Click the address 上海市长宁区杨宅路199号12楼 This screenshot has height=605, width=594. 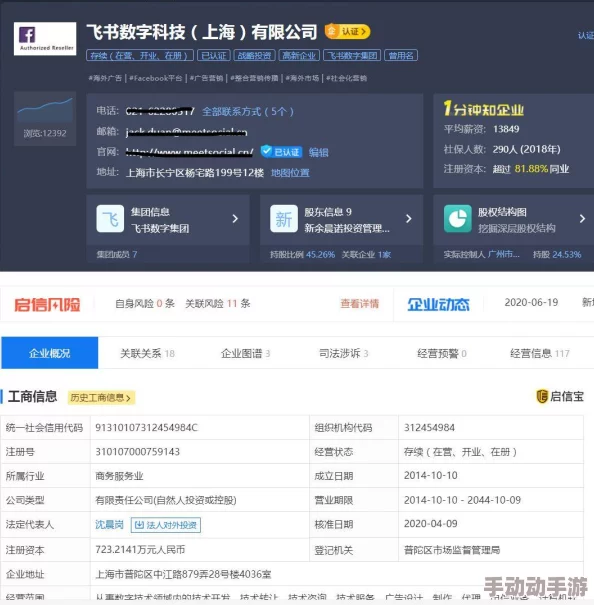(195, 173)
